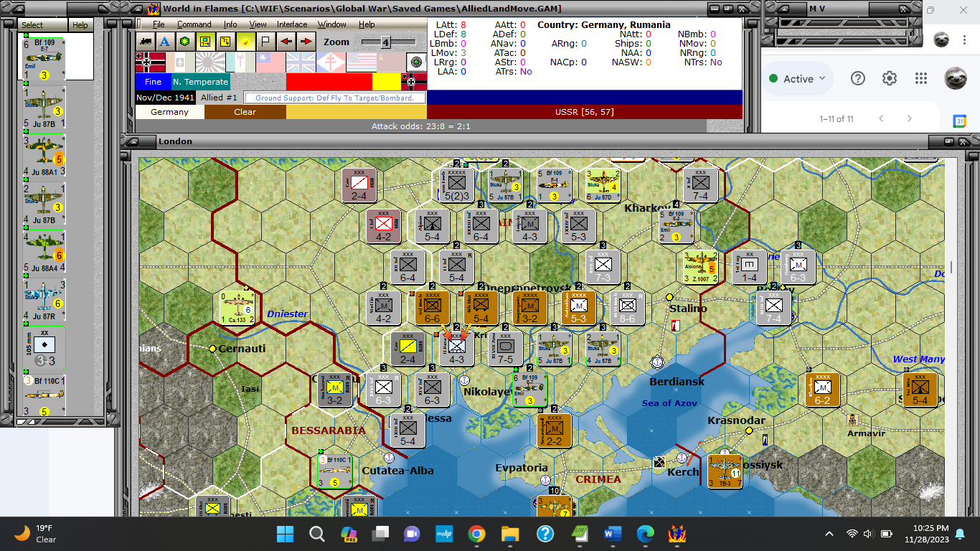Click the green hexagon toolbar icon

[x=186, y=42]
